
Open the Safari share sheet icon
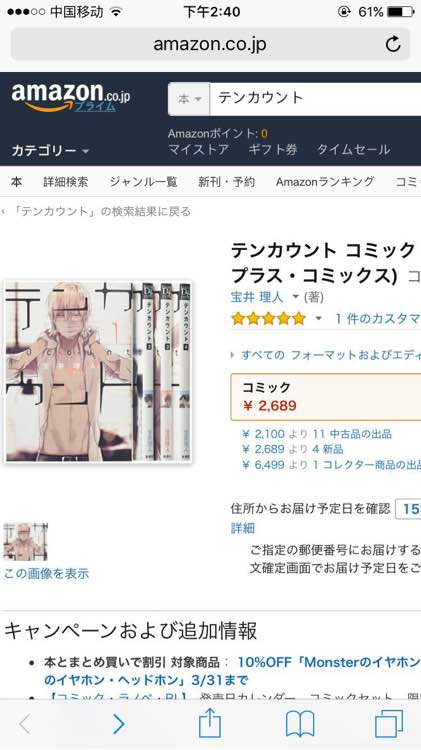(x=210, y=724)
